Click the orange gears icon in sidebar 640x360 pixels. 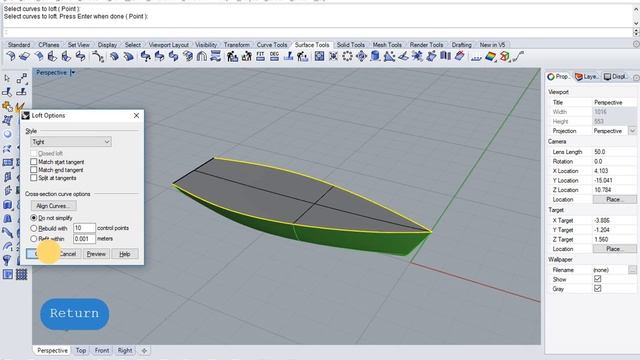[7, 106]
